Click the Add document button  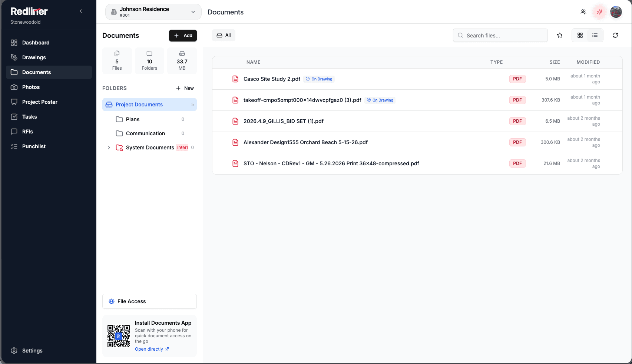183,36
